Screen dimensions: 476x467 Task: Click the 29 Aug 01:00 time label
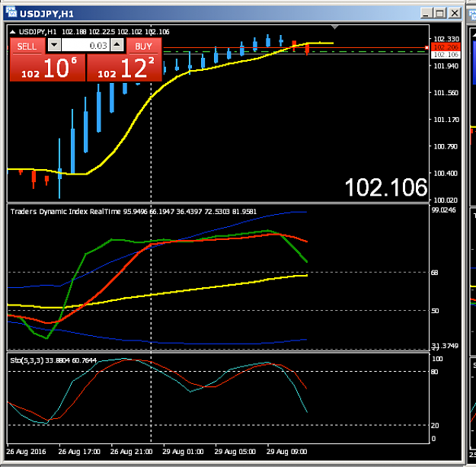tap(183, 452)
